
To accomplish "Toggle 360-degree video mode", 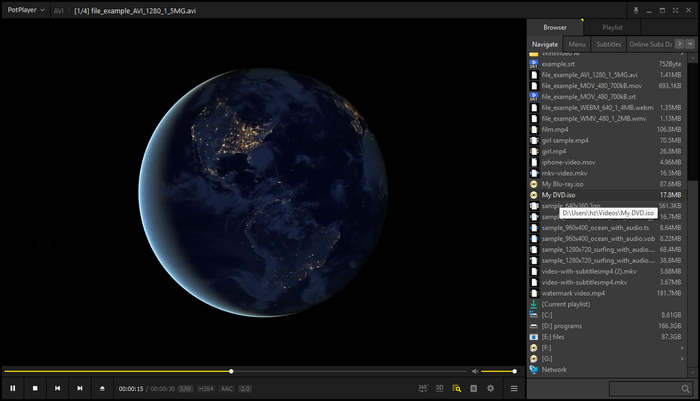I will [x=423, y=388].
